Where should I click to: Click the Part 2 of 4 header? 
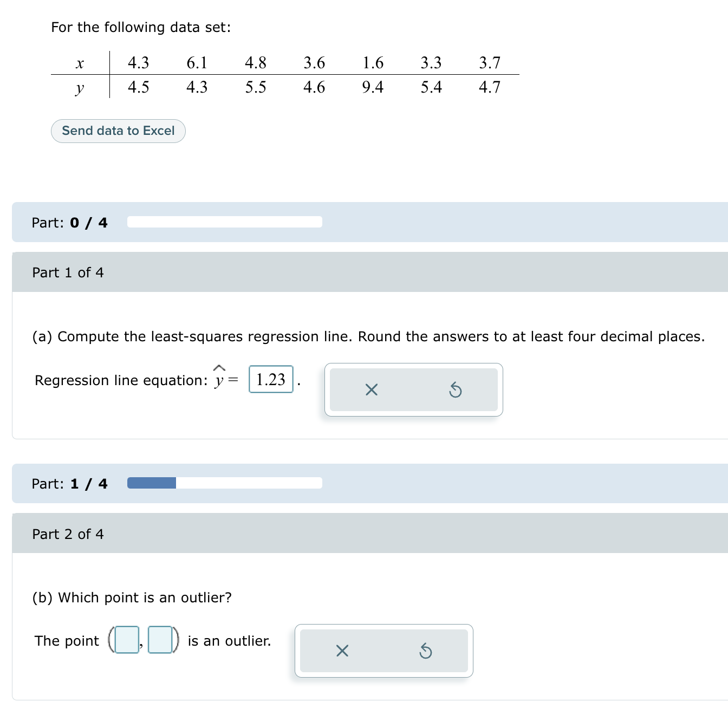[68, 534]
